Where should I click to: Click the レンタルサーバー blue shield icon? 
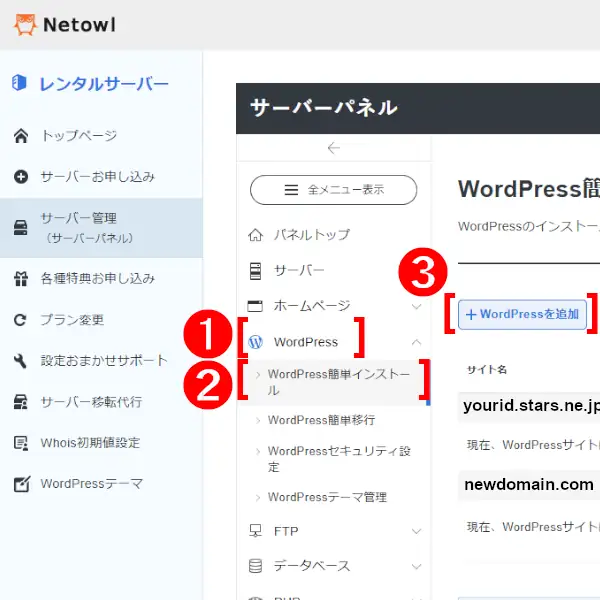[19, 82]
